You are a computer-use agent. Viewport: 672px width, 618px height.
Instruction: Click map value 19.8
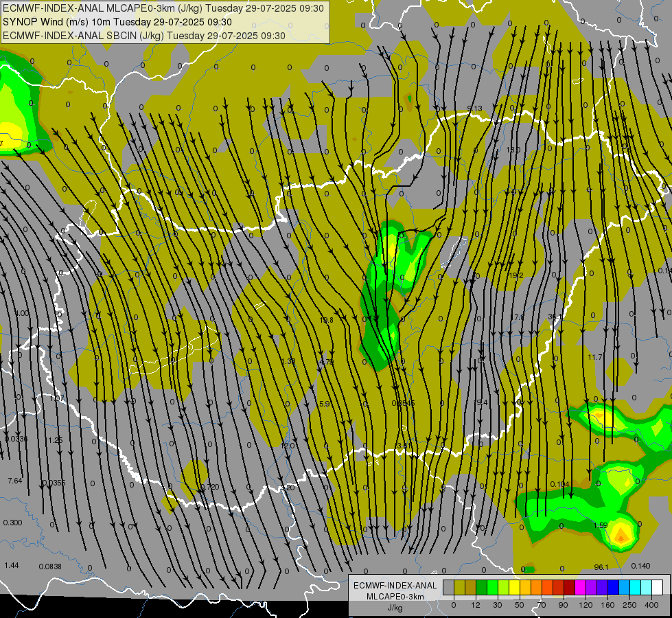[327, 320]
